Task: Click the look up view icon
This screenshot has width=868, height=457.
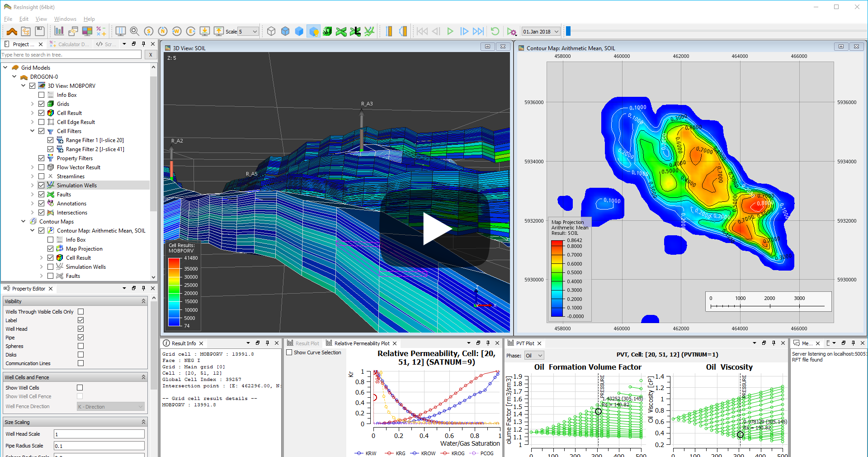Action: (x=219, y=31)
